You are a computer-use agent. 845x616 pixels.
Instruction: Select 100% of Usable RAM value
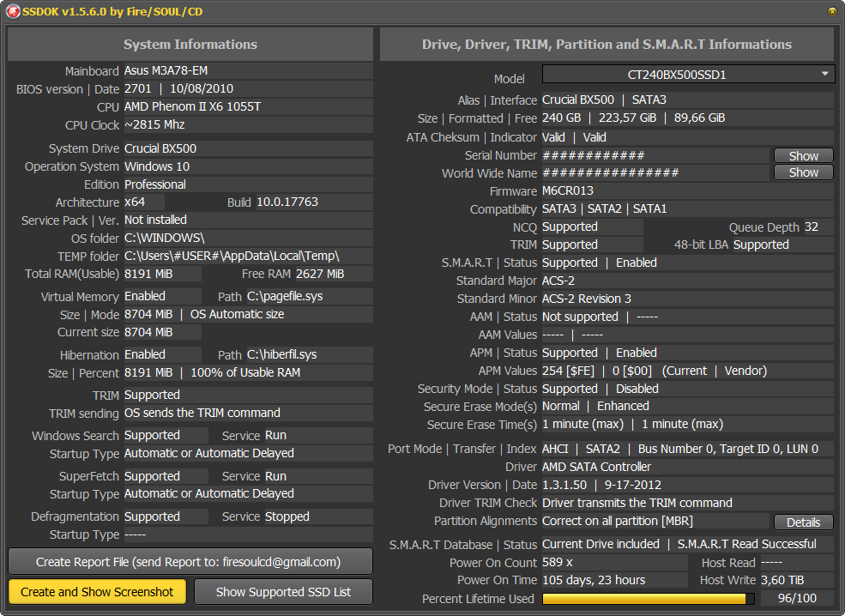245,372
